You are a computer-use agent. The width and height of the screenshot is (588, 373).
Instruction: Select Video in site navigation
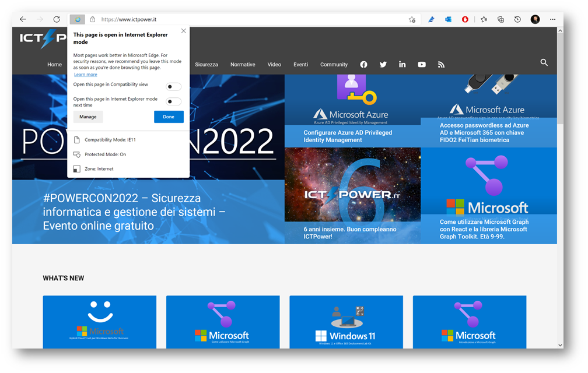tap(274, 65)
